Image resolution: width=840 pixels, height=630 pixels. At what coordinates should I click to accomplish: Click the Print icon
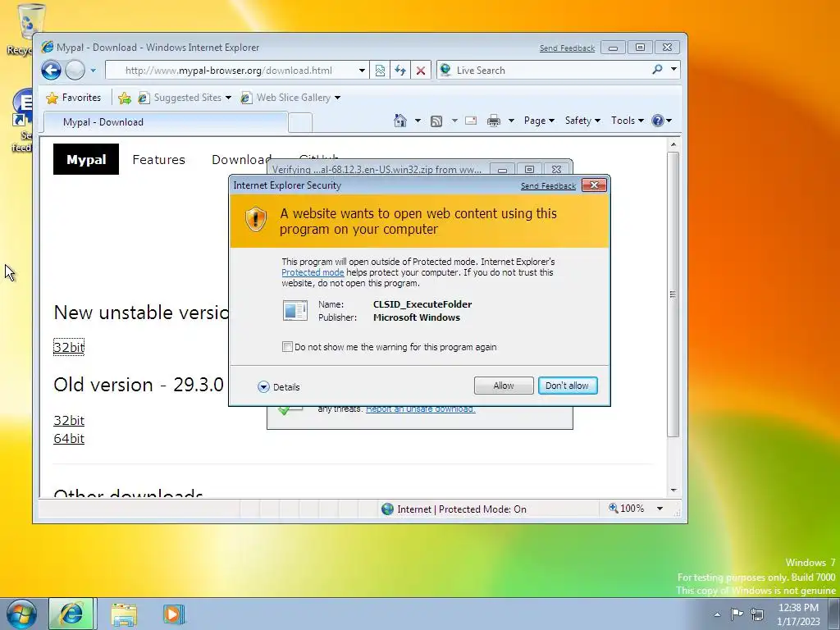pos(493,121)
